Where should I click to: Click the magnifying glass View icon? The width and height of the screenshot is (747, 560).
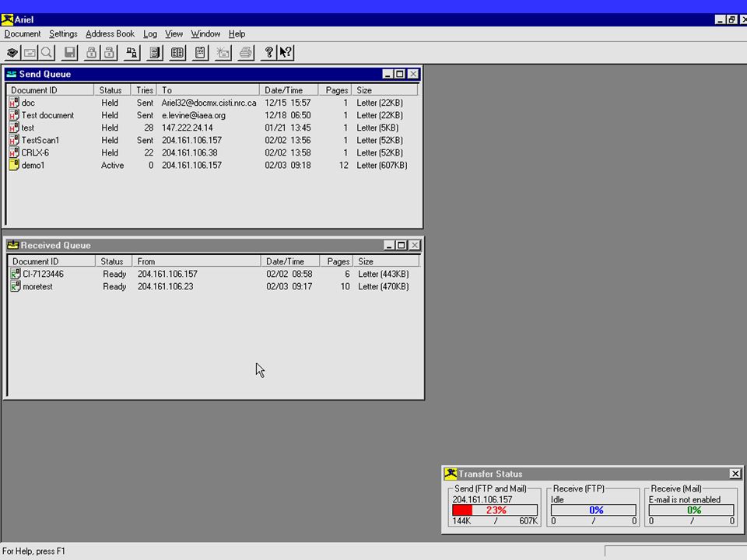point(47,52)
